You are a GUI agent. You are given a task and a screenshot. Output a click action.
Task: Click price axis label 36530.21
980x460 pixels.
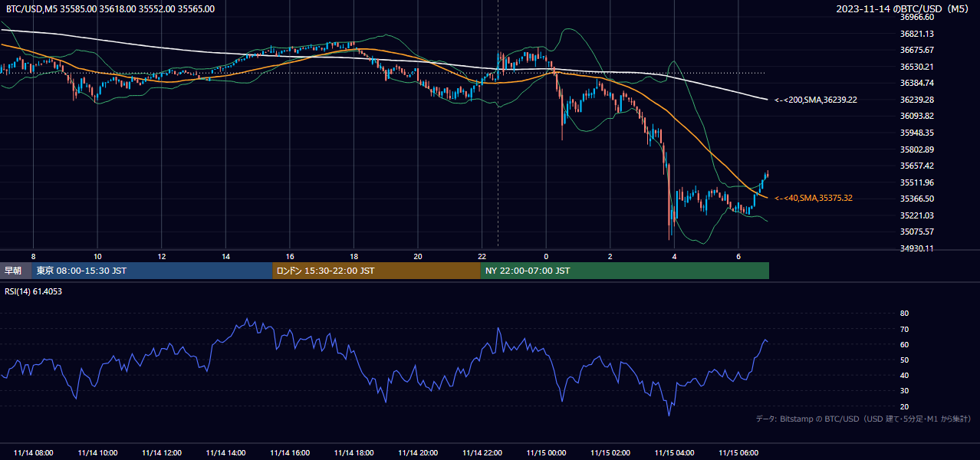(x=916, y=67)
